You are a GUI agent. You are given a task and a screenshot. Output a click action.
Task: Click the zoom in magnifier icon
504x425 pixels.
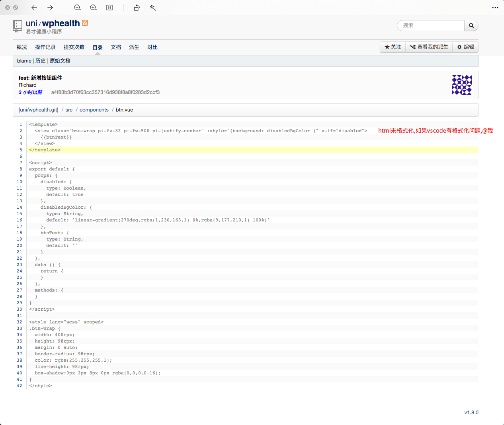pyautogui.click(x=94, y=8)
